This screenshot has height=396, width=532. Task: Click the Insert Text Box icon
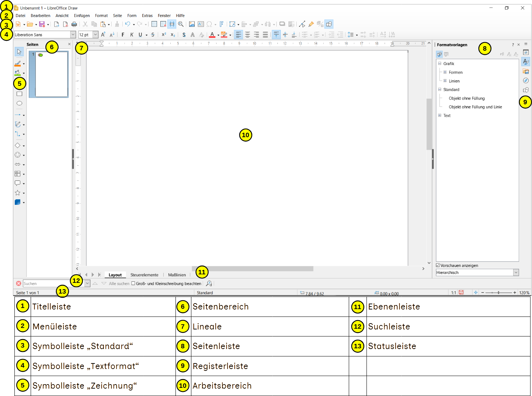201,24
